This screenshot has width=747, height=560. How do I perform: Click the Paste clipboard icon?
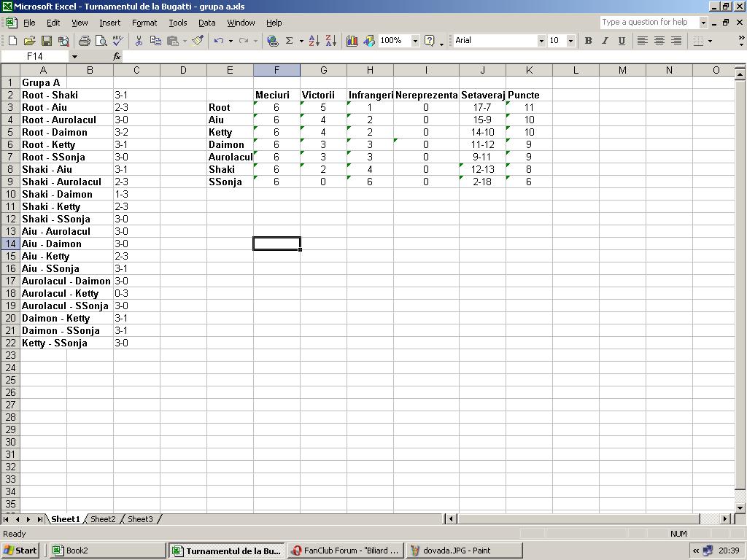tap(172, 41)
